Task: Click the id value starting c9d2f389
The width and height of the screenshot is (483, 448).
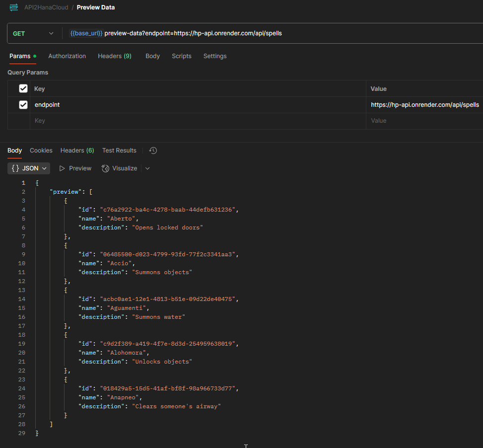Action: pos(168,344)
